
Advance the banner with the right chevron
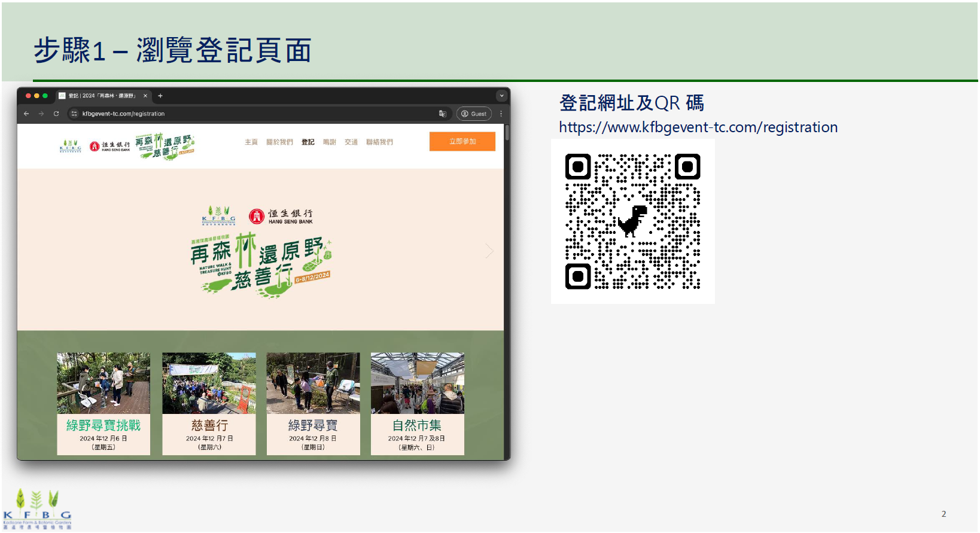(x=489, y=251)
